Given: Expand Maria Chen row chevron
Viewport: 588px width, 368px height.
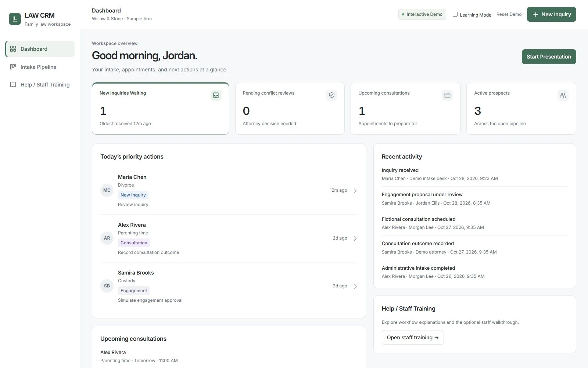Looking at the screenshot, I should (x=355, y=191).
